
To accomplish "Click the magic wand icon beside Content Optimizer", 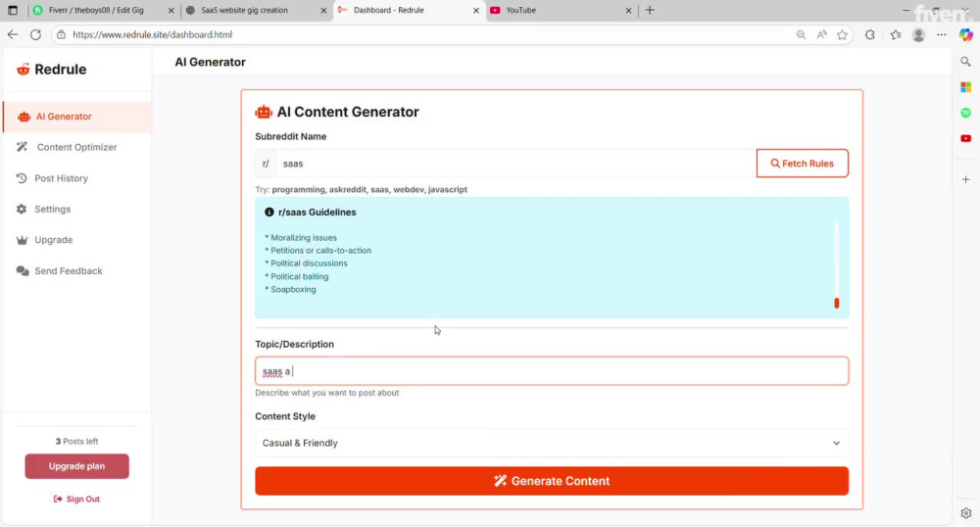I will [22, 147].
